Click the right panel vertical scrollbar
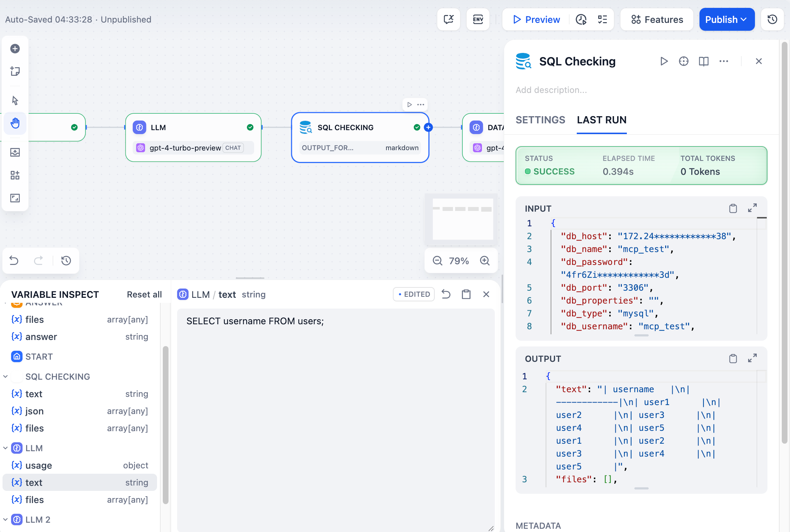The height and width of the screenshot is (532, 790). coord(784,243)
